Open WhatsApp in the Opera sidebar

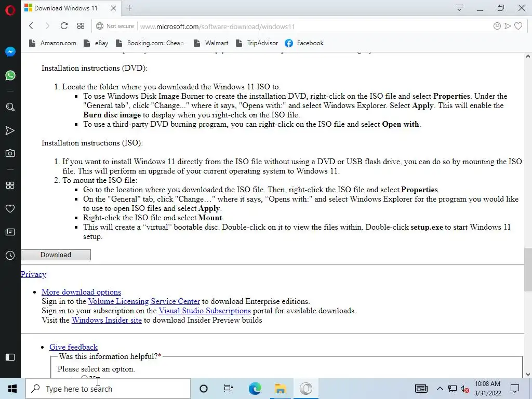click(10, 75)
